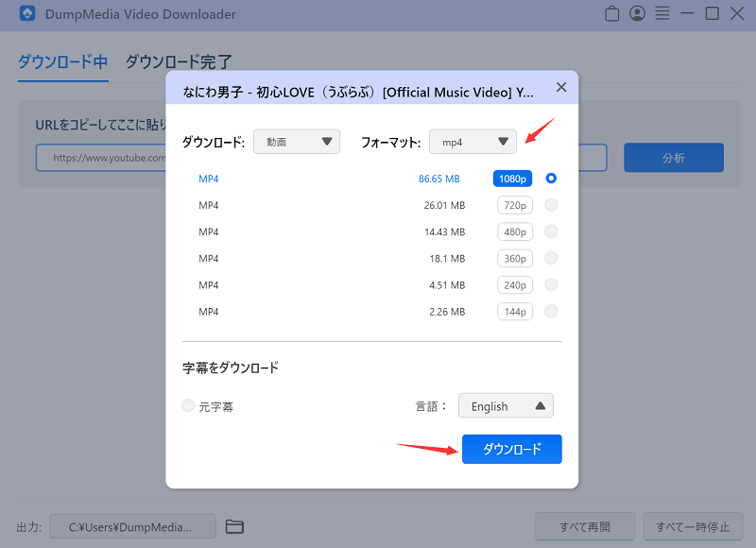Select the 720p quality badge
Image resolution: width=756 pixels, height=548 pixels.
515,205
